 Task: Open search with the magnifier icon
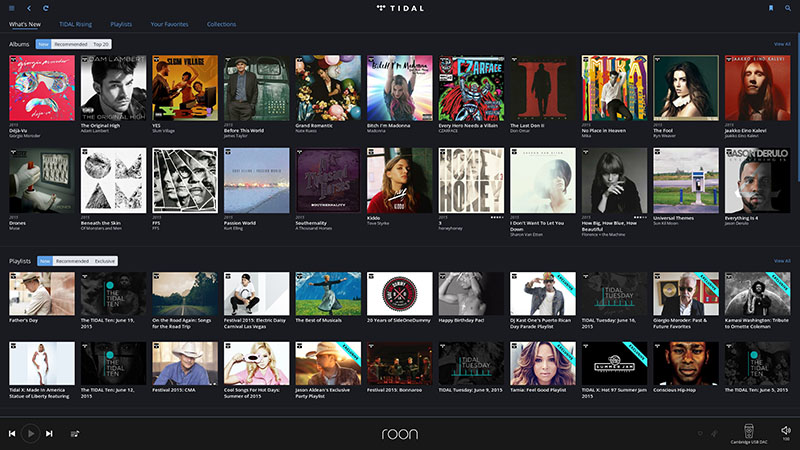788,8
